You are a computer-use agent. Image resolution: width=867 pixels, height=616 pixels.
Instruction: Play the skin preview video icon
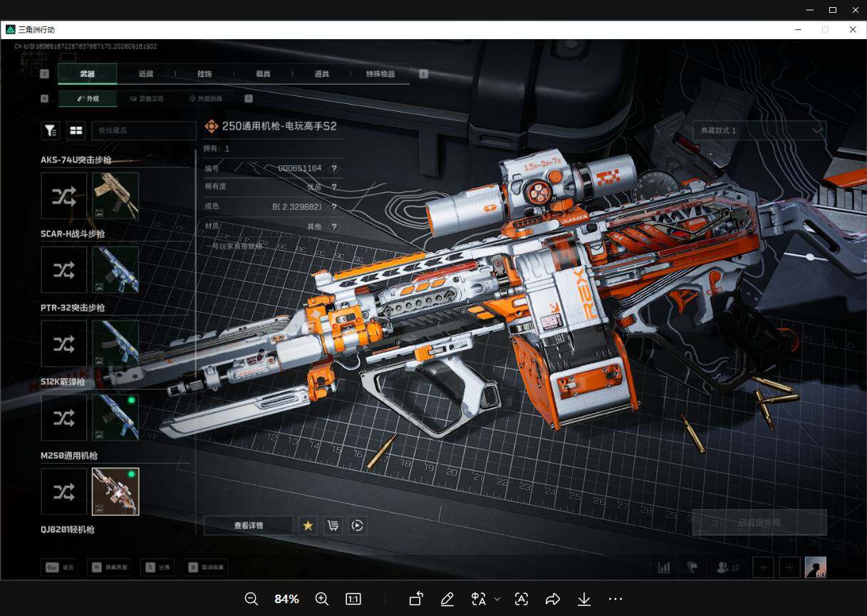point(358,526)
